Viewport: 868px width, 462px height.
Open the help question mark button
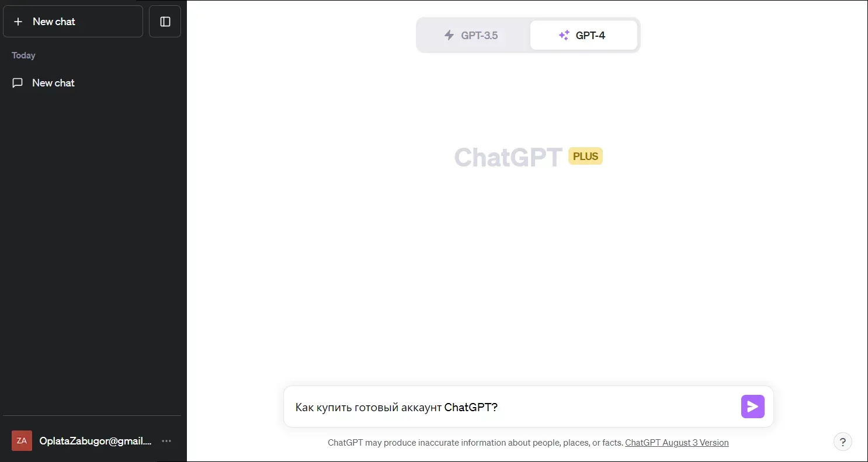[842, 442]
